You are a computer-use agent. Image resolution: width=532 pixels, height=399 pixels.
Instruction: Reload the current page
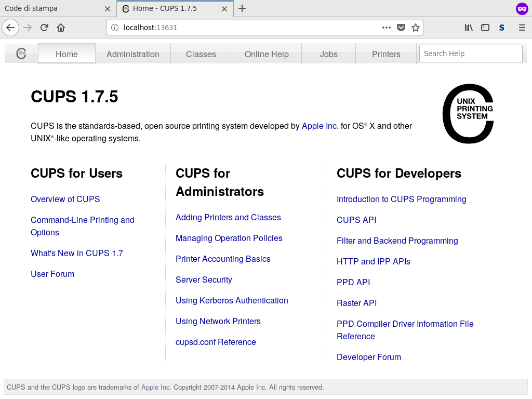pyautogui.click(x=44, y=28)
